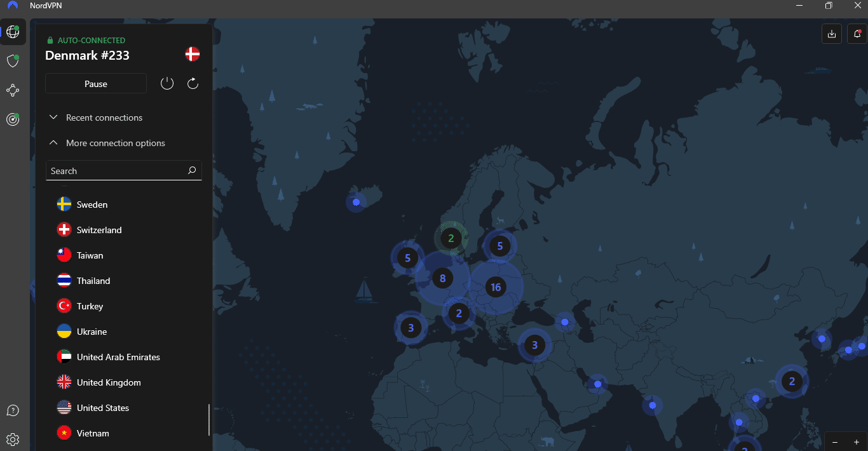868x451 pixels.
Task: Click the map cluster marker labeled 8
Action: pyautogui.click(x=443, y=278)
